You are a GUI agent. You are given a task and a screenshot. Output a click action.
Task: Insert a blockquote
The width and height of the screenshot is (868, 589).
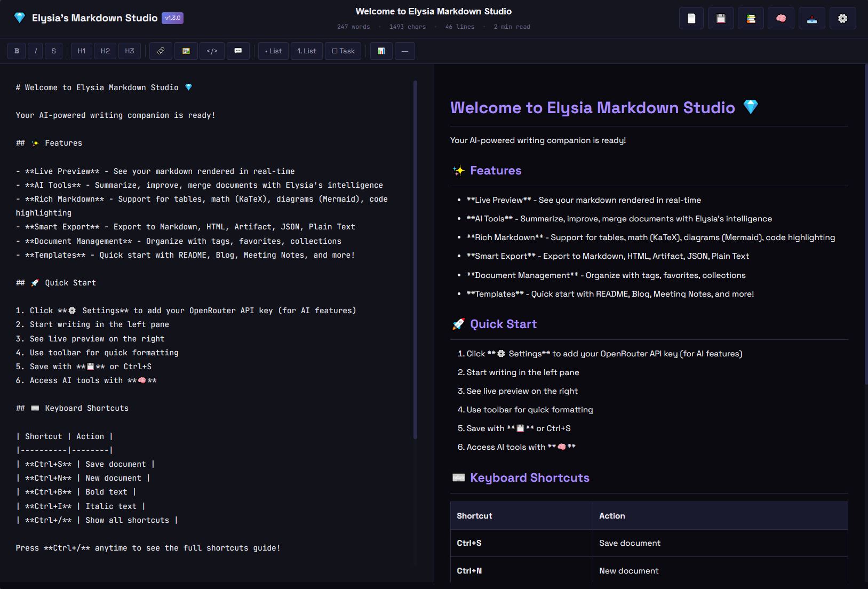(x=238, y=51)
